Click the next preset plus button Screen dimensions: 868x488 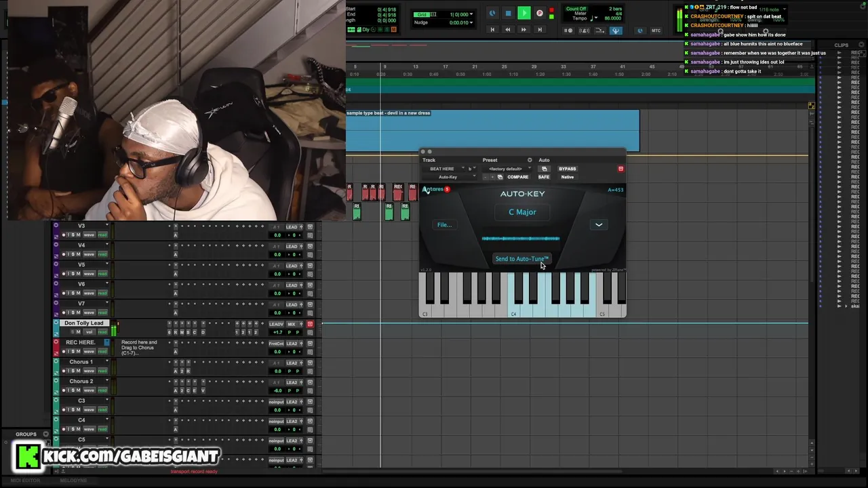pyautogui.click(x=492, y=177)
